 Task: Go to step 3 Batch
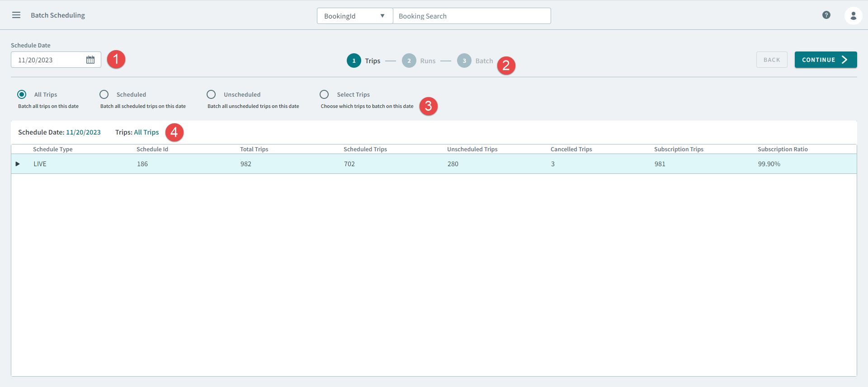[x=475, y=61]
